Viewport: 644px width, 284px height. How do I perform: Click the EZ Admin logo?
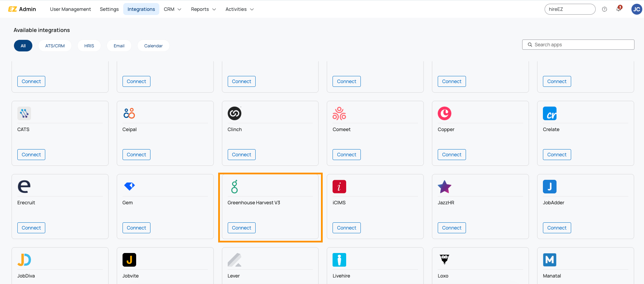click(22, 9)
